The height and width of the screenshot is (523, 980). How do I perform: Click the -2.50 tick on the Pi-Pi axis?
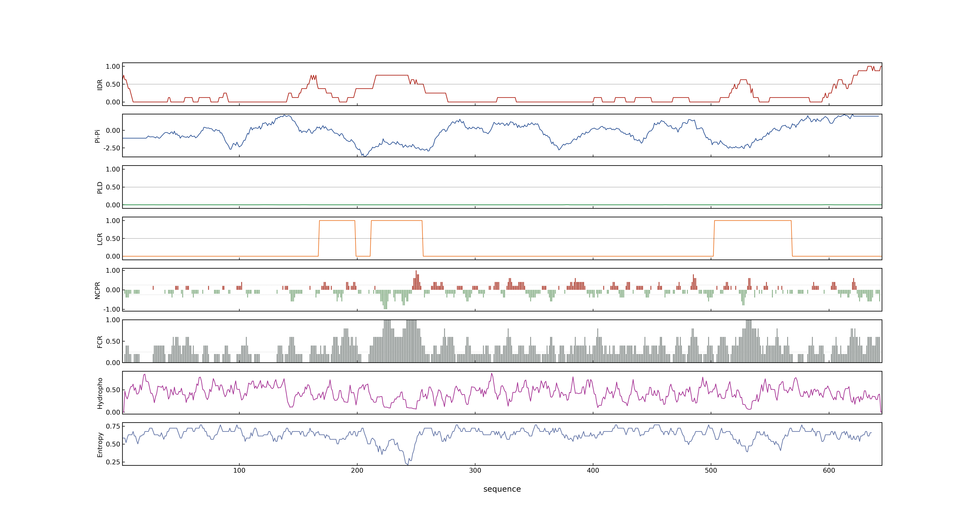[111, 148]
